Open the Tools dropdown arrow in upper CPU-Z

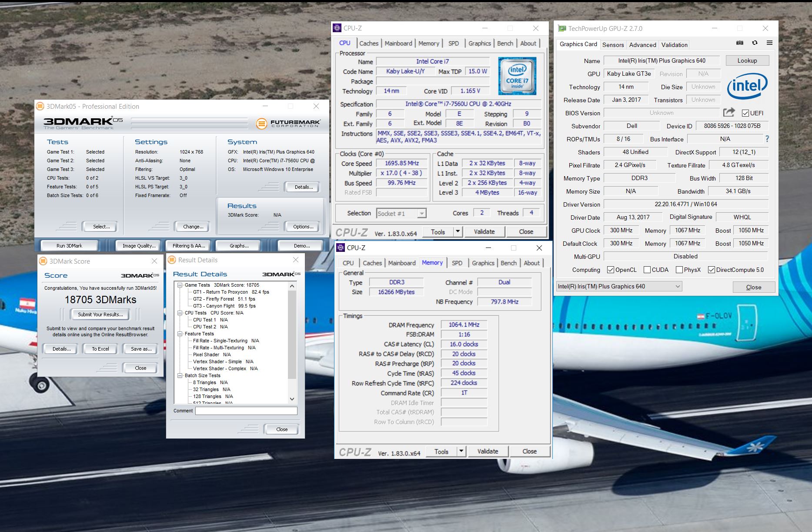click(x=458, y=231)
